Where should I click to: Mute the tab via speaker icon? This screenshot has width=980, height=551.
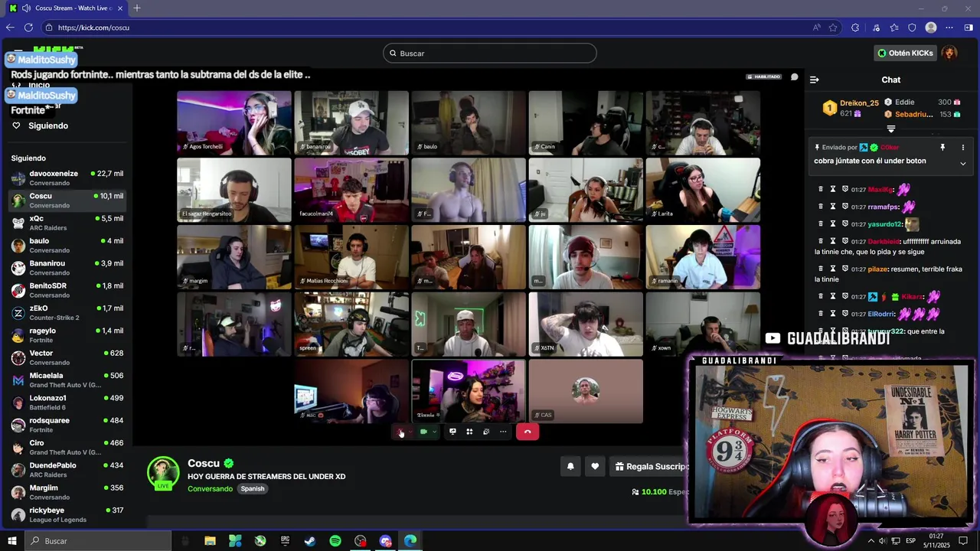(27, 8)
